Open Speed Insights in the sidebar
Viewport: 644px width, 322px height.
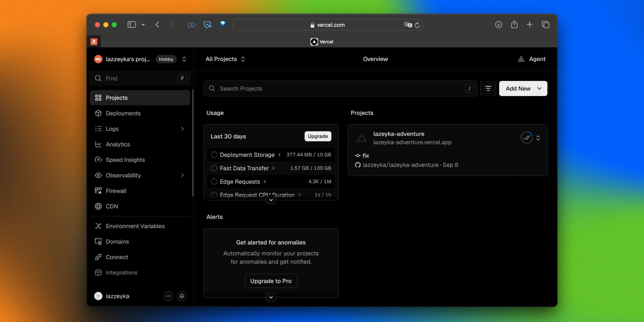(x=140, y=160)
